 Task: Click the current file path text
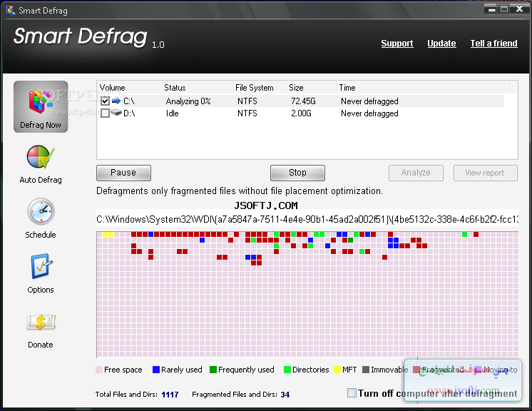click(307, 219)
